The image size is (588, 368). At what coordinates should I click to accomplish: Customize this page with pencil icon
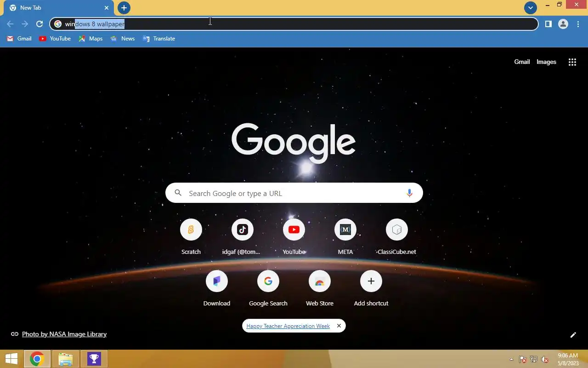pyautogui.click(x=573, y=335)
